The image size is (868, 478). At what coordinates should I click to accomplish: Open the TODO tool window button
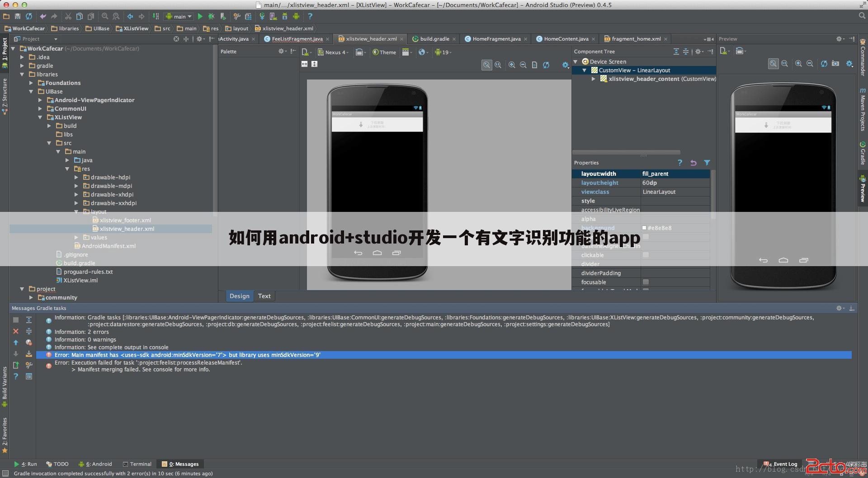coord(57,464)
